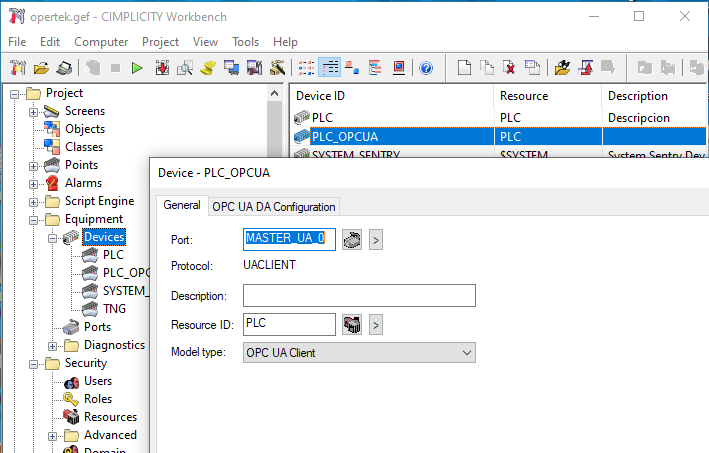Click the New Project toolbar icon
Screen dimensions: 709x453
[18, 68]
